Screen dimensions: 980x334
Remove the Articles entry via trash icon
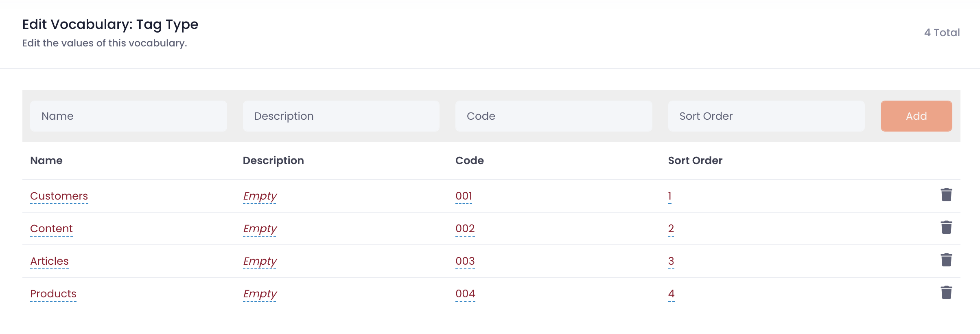[x=946, y=260]
